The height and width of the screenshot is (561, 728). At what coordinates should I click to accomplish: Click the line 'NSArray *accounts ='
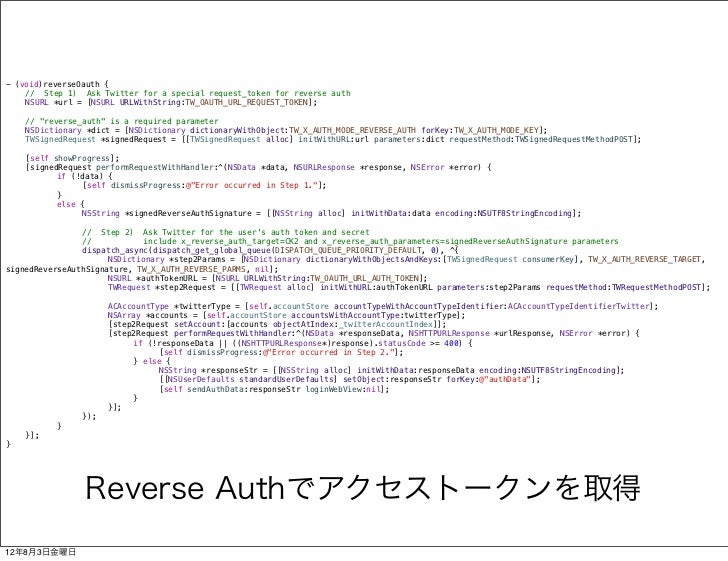[x=286, y=315]
